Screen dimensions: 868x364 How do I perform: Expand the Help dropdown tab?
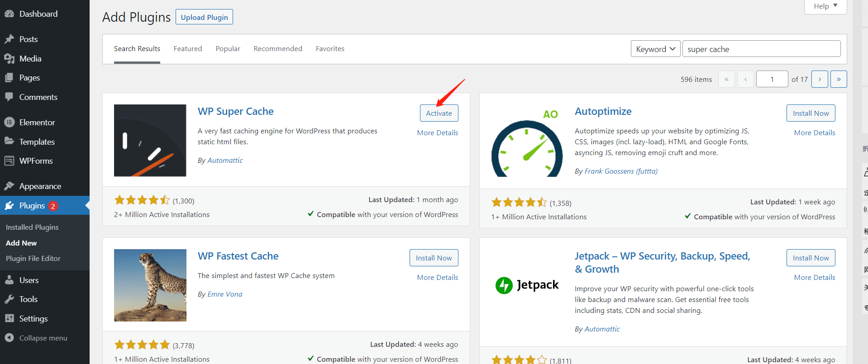click(x=825, y=6)
